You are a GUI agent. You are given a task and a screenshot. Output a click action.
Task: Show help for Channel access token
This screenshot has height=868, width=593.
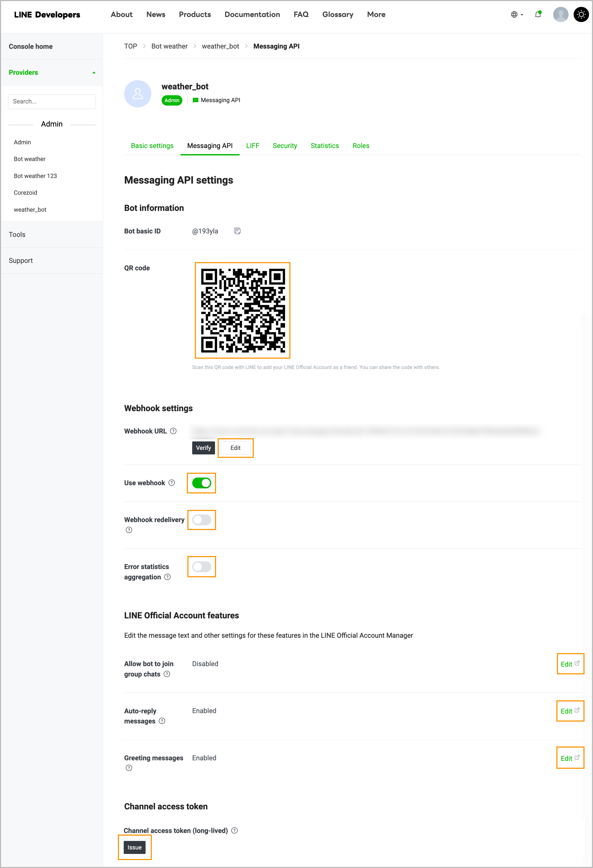pos(234,830)
